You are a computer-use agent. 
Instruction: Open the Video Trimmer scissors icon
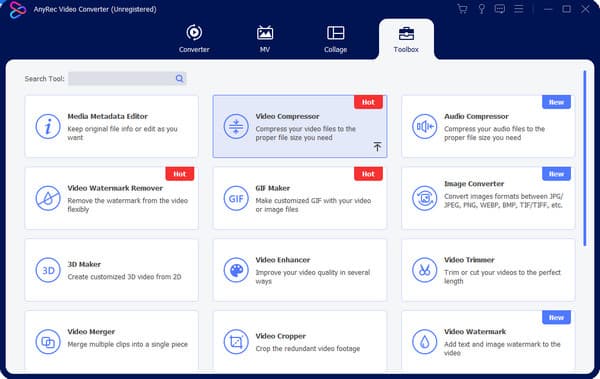[424, 270]
